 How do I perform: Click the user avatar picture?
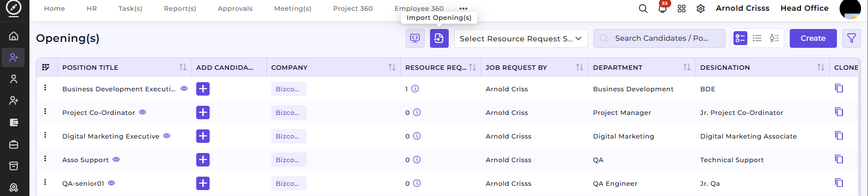(x=850, y=9)
